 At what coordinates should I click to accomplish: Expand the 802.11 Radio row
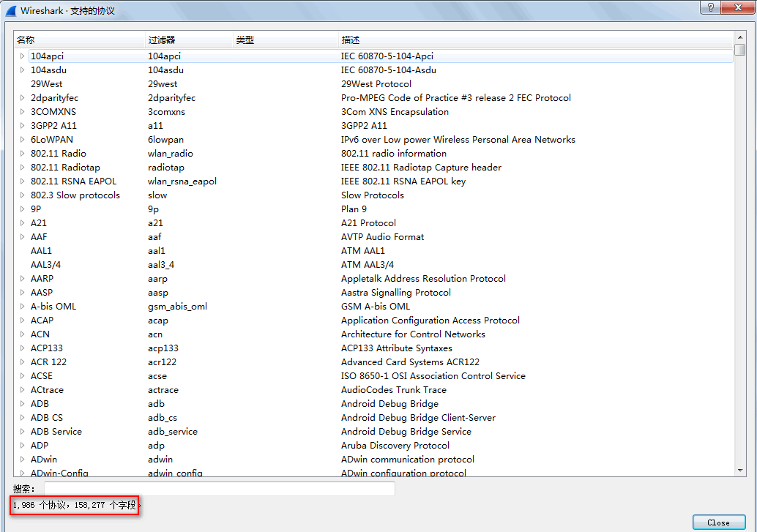pos(22,154)
